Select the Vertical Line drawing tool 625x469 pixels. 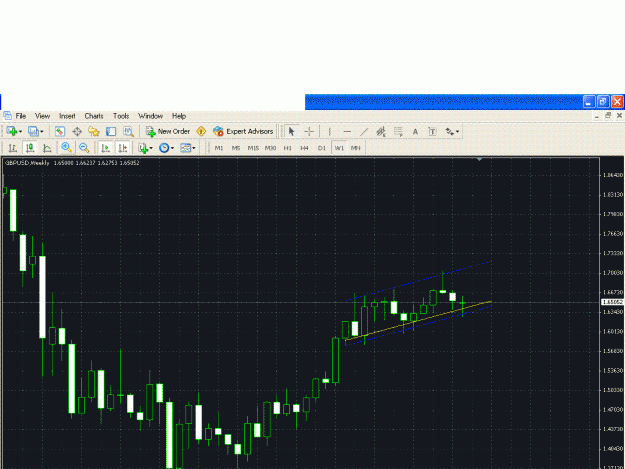point(329,131)
